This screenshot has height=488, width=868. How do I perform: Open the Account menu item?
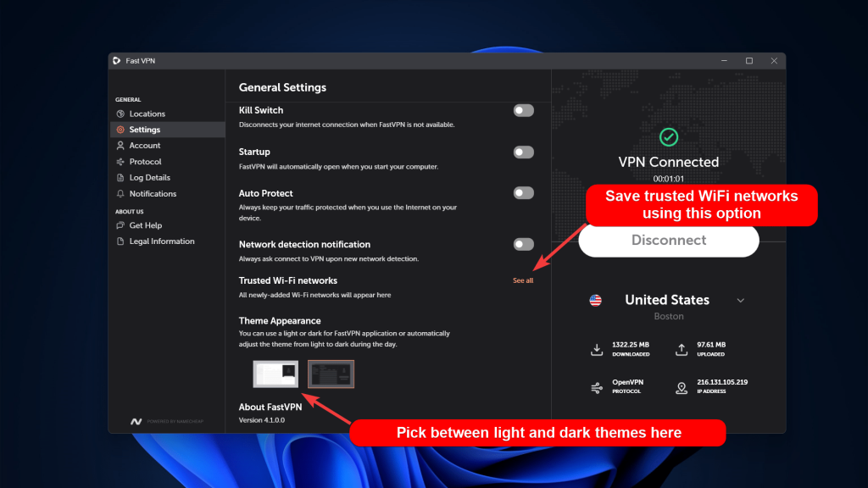(145, 146)
